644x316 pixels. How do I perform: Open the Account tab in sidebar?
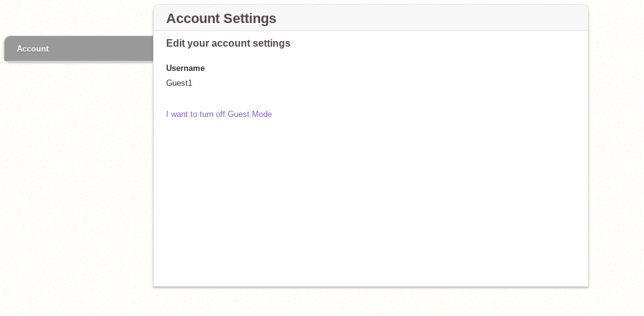coord(33,49)
